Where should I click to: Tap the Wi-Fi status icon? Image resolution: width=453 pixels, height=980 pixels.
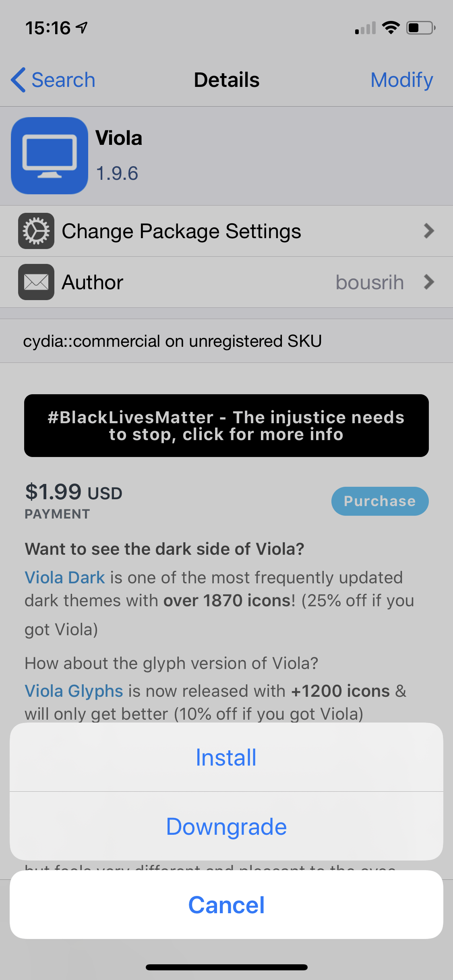(x=390, y=28)
